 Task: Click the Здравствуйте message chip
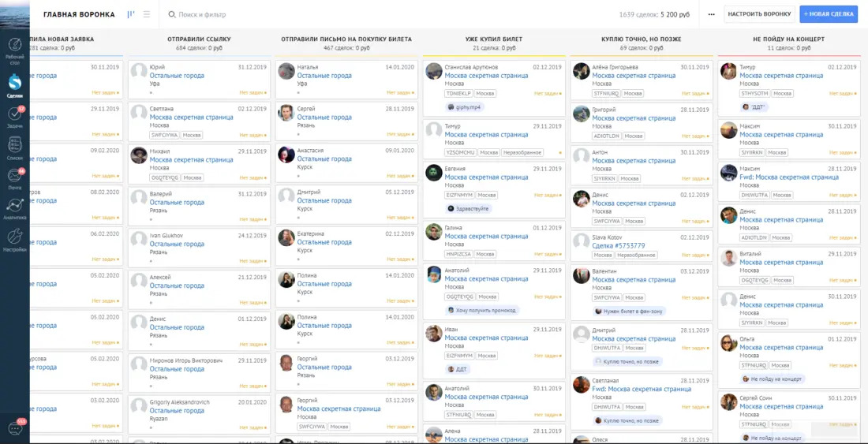tap(468, 209)
